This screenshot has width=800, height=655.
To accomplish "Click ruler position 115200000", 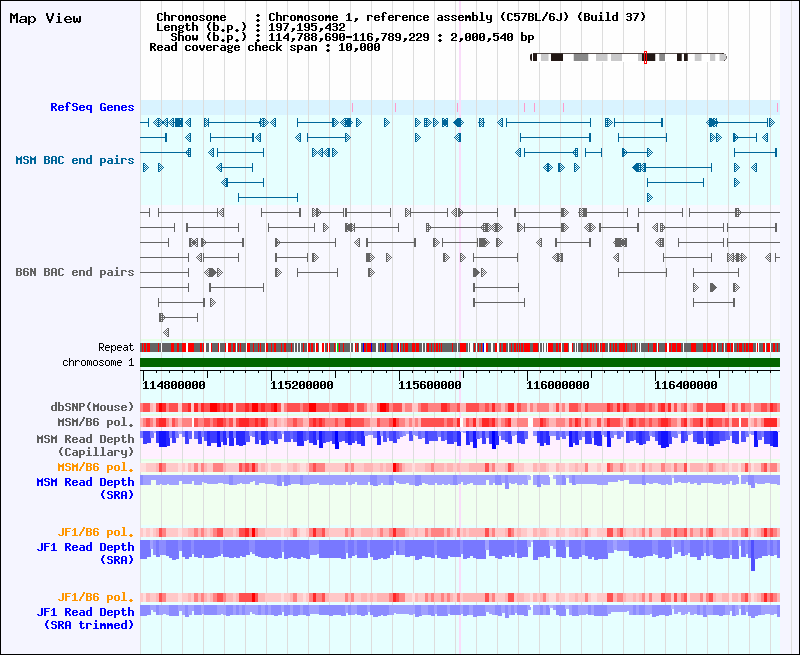I will (x=302, y=385).
